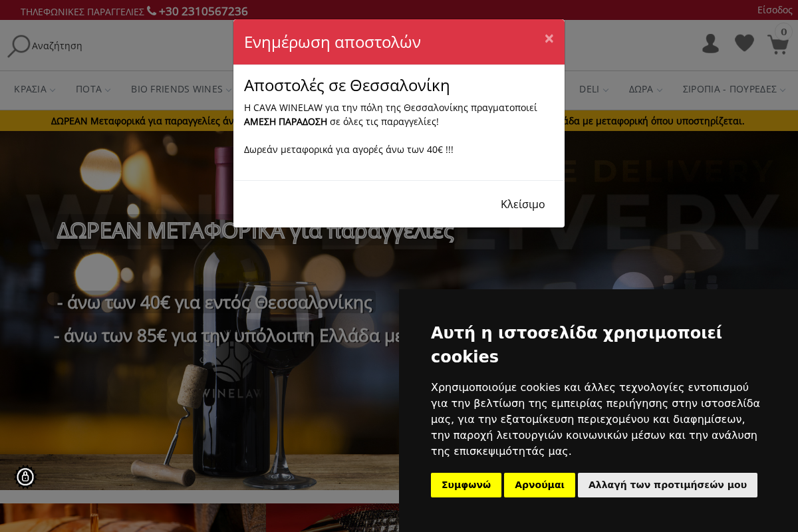
Task: Open cookie preferences lock badge
Action: (x=25, y=477)
